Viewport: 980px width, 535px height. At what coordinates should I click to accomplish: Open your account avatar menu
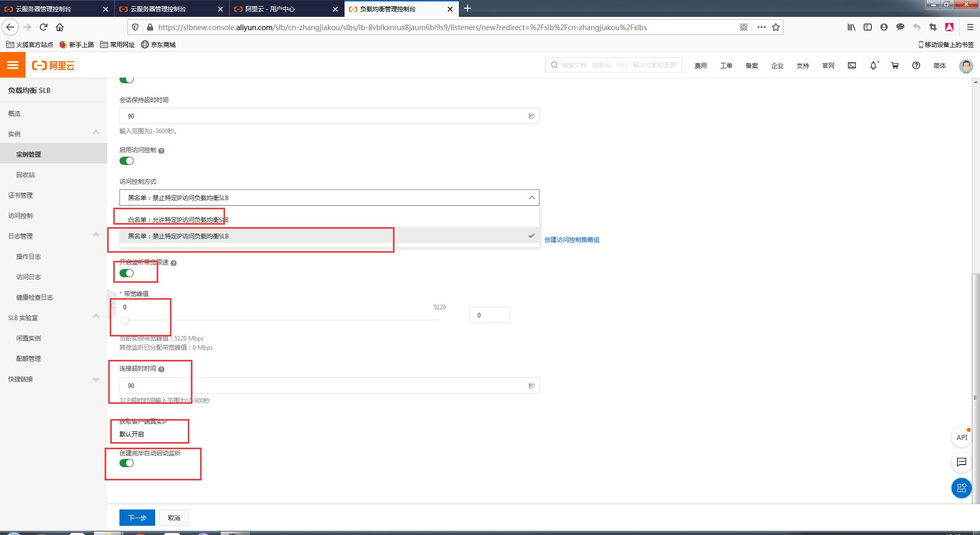click(x=966, y=66)
